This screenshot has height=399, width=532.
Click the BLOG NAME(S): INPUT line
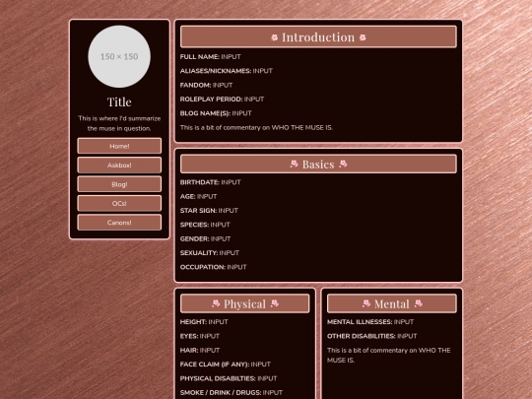(x=216, y=113)
